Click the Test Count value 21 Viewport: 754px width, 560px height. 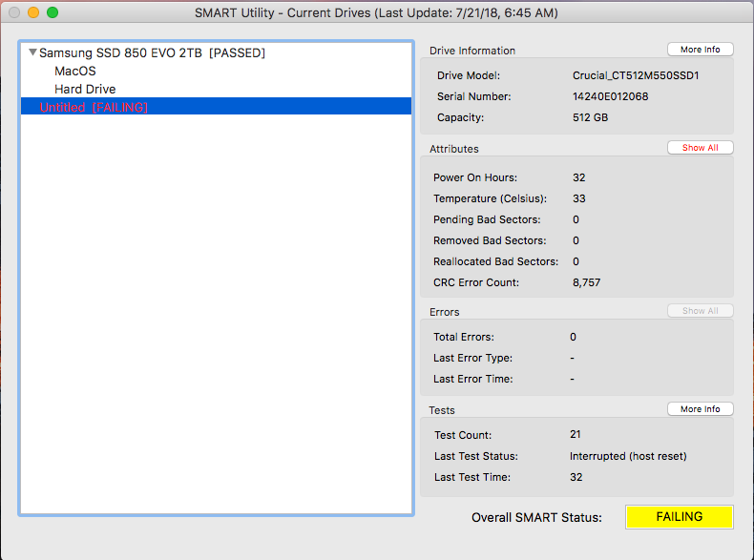click(576, 434)
